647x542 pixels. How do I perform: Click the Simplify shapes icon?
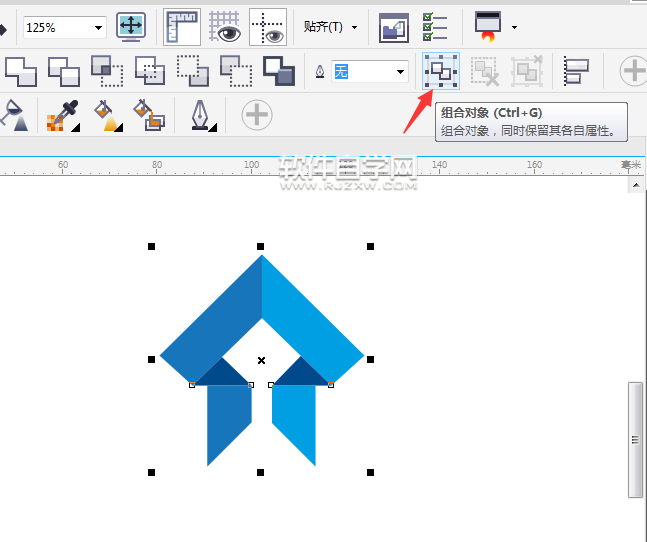[150, 71]
